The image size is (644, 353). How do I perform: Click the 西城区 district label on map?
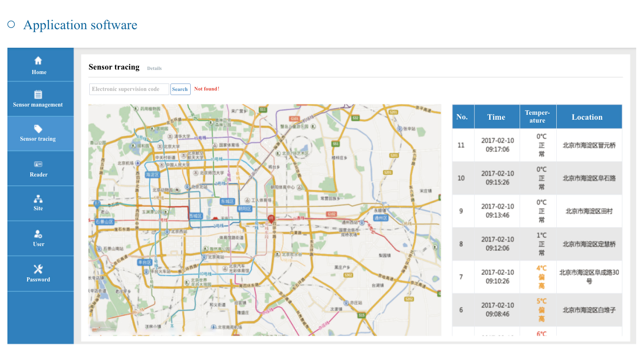click(x=196, y=216)
